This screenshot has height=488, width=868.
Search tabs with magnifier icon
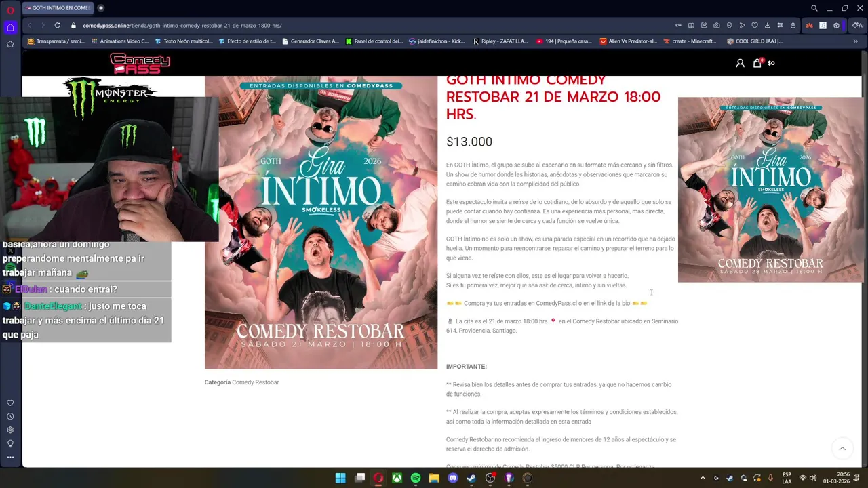coord(814,8)
